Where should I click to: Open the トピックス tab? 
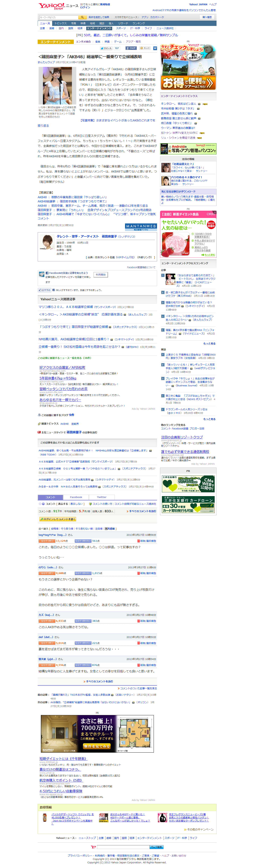60,23
